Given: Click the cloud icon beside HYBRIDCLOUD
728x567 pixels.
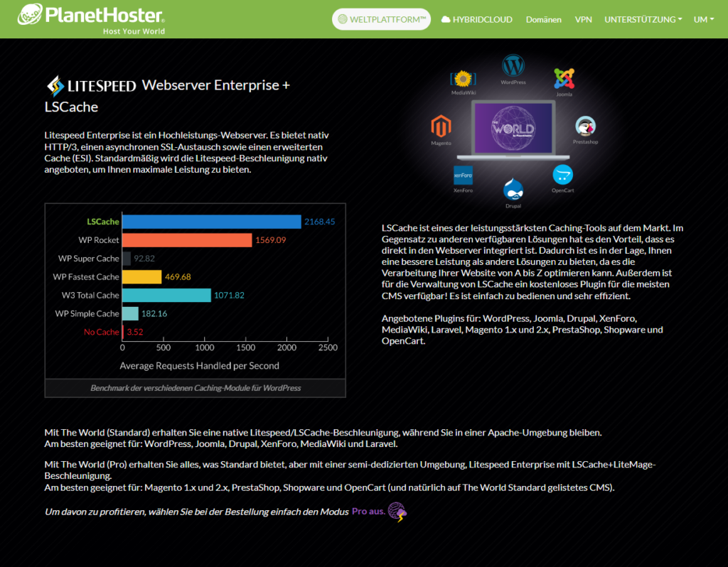Looking at the screenshot, I should (446, 19).
